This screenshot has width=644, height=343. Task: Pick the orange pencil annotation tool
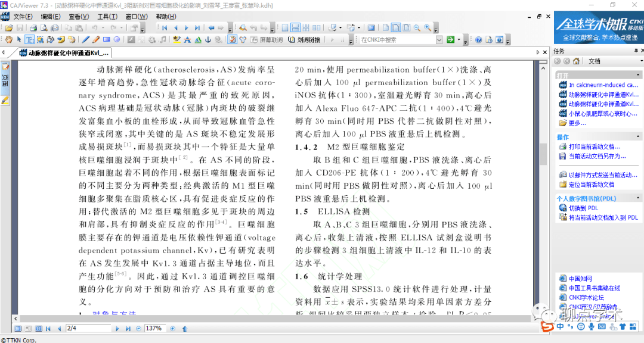(95, 40)
